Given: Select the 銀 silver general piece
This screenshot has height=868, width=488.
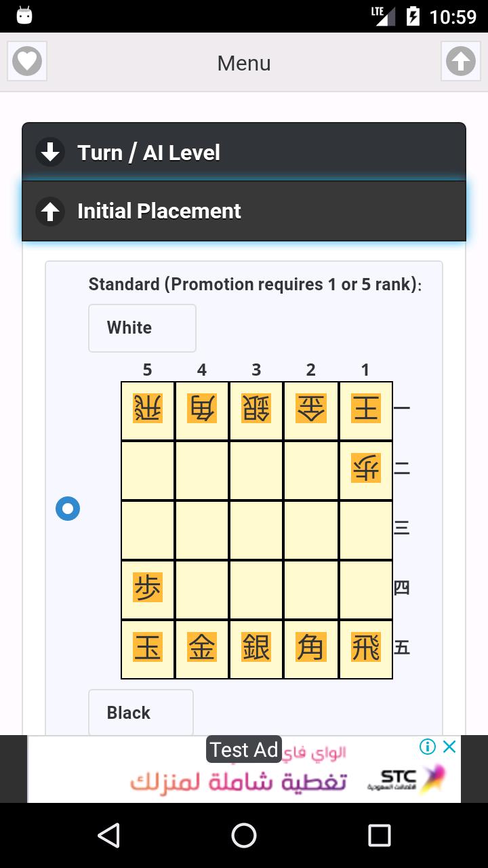Looking at the screenshot, I should pos(256,648).
